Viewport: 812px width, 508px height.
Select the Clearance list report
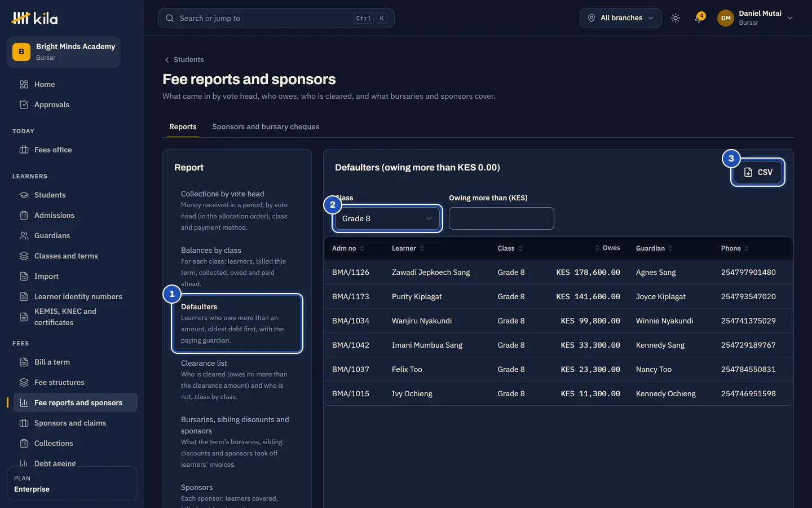click(x=237, y=380)
